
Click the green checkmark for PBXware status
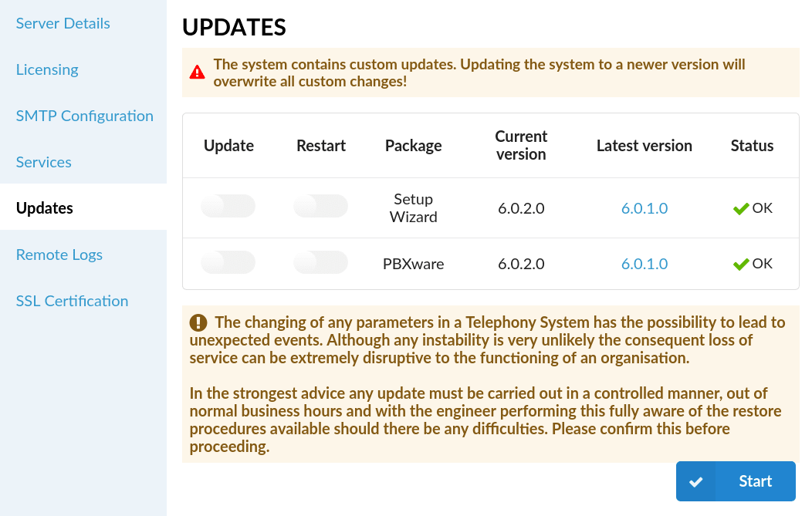[x=741, y=264]
